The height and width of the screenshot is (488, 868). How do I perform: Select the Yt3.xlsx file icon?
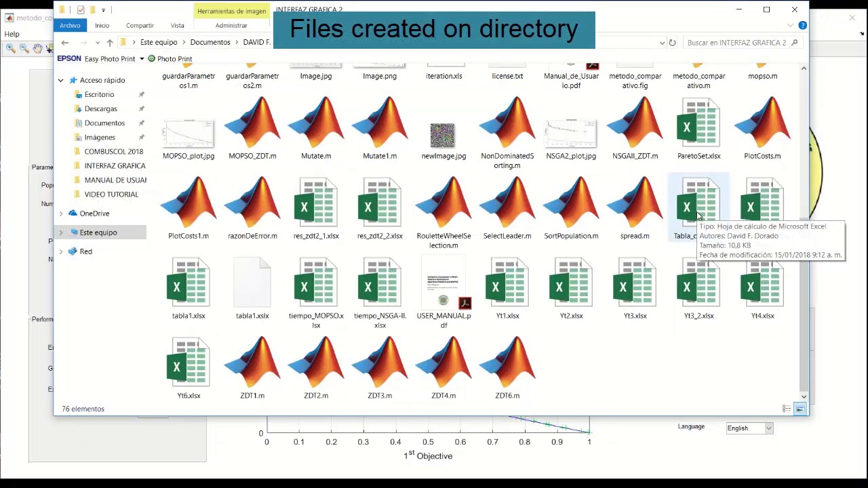pyautogui.click(x=635, y=282)
